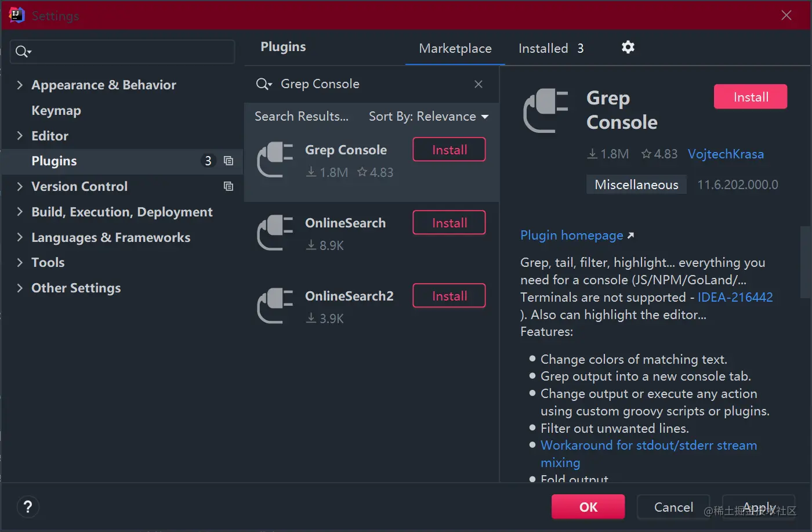Click the 8.9K downloads count for OnlineSearch
The width and height of the screenshot is (812, 532).
[325, 245]
